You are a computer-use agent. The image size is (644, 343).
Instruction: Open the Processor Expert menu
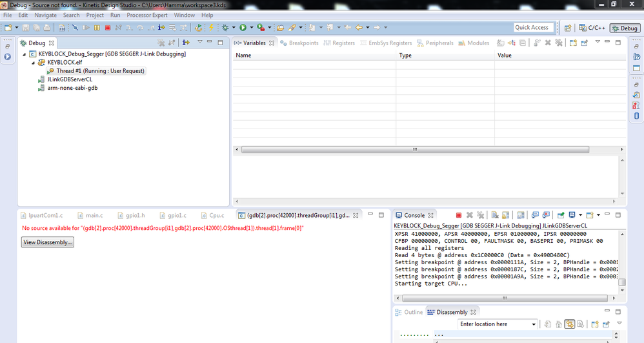147,15
